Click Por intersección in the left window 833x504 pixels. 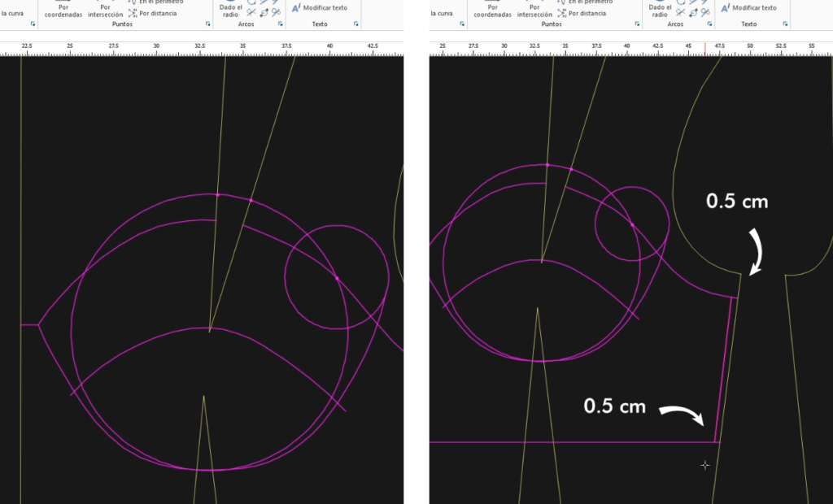point(105,11)
